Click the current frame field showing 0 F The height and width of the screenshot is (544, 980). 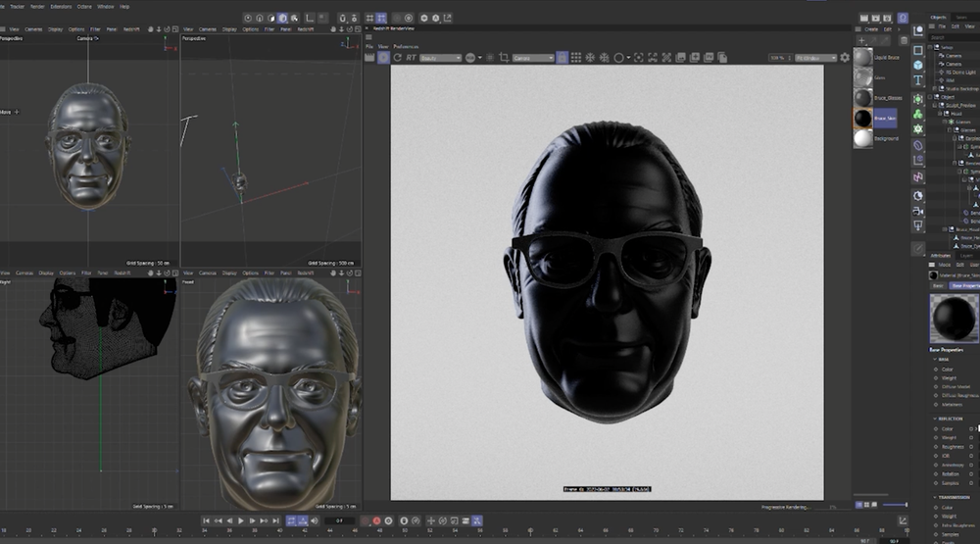point(340,520)
